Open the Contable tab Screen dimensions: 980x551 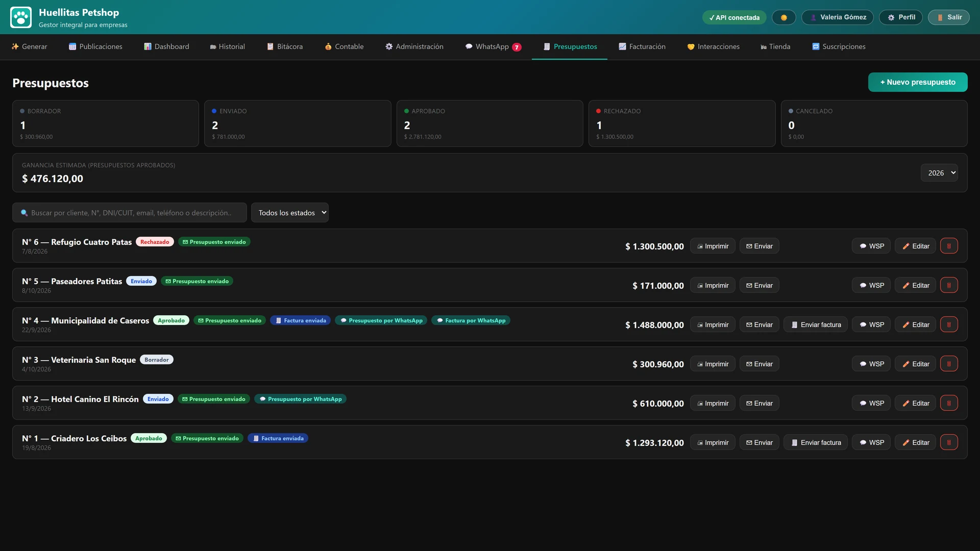pyautogui.click(x=344, y=46)
